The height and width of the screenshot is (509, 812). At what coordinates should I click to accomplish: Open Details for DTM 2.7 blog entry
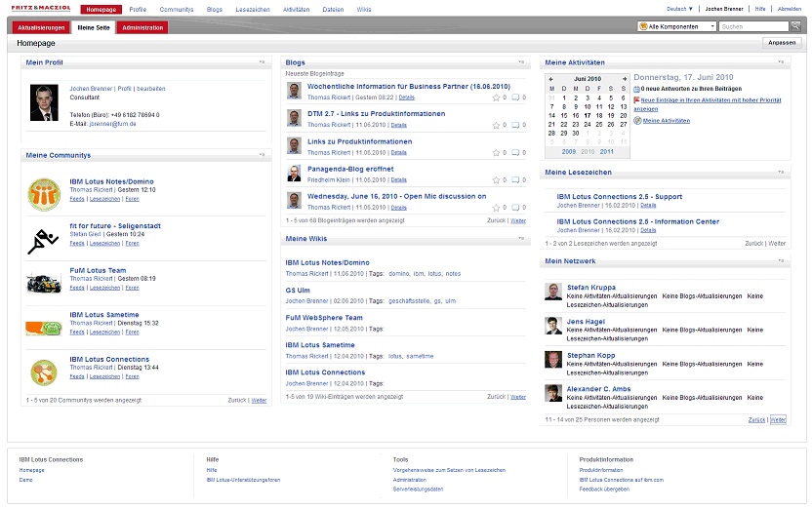pyautogui.click(x=399, y=125)
